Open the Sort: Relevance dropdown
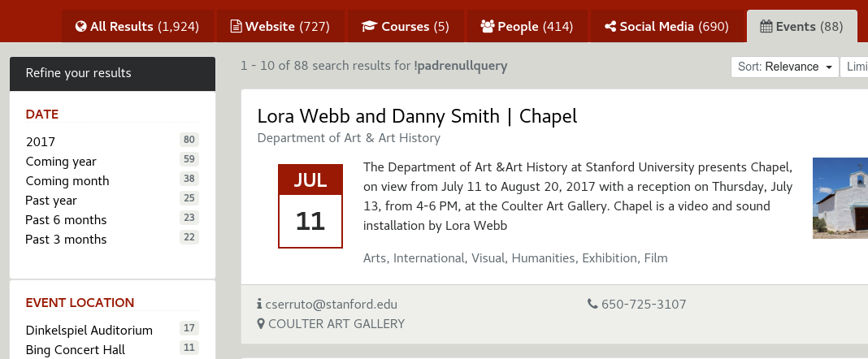This screenshot has height=359, width=868. [x=785, y=67]
